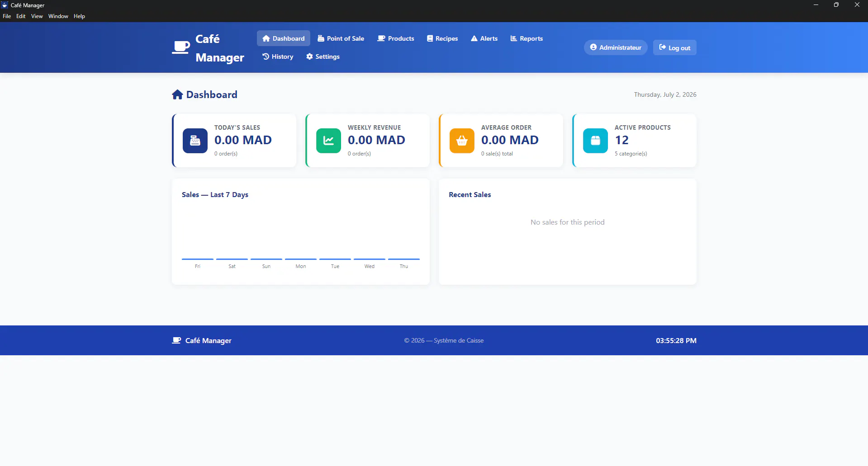Switch to the Recipes page
This screenshot has height=466, width=868.
coord(442,38)
